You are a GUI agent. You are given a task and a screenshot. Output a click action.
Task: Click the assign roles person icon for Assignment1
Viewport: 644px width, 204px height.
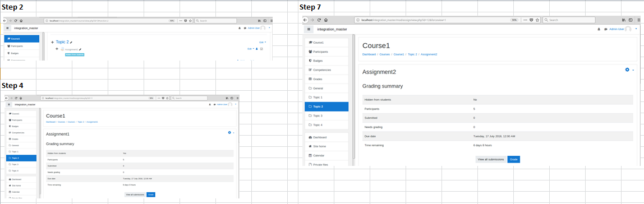(x=257, y=49)
